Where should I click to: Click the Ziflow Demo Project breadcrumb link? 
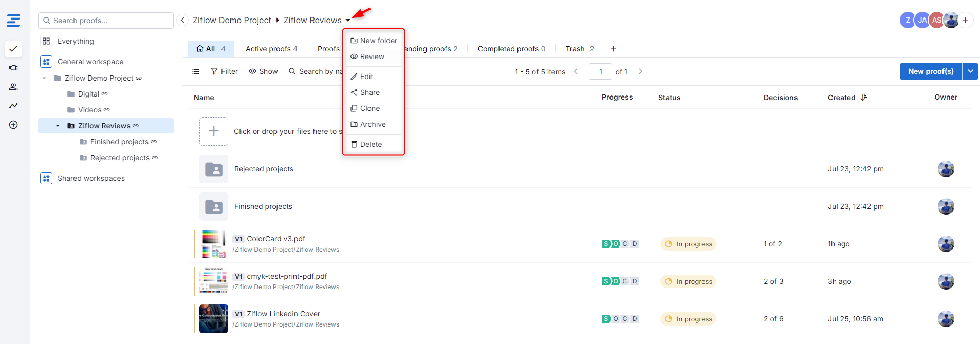click(232, 20)
